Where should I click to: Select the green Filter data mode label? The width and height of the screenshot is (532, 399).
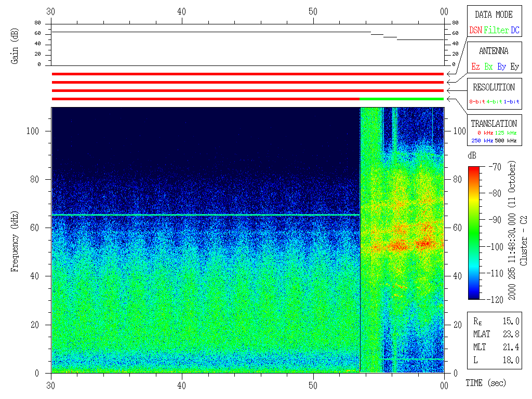click(496, 30)
